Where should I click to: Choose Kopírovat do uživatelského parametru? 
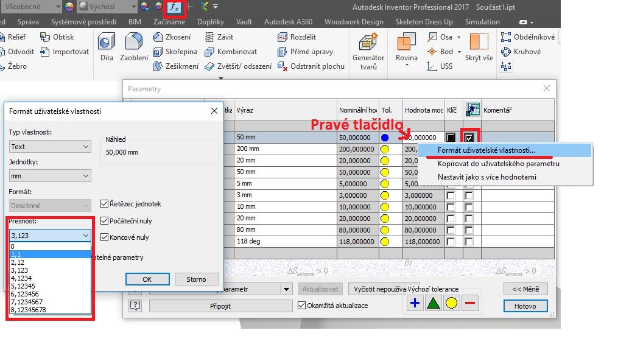[x=505, y=164]
